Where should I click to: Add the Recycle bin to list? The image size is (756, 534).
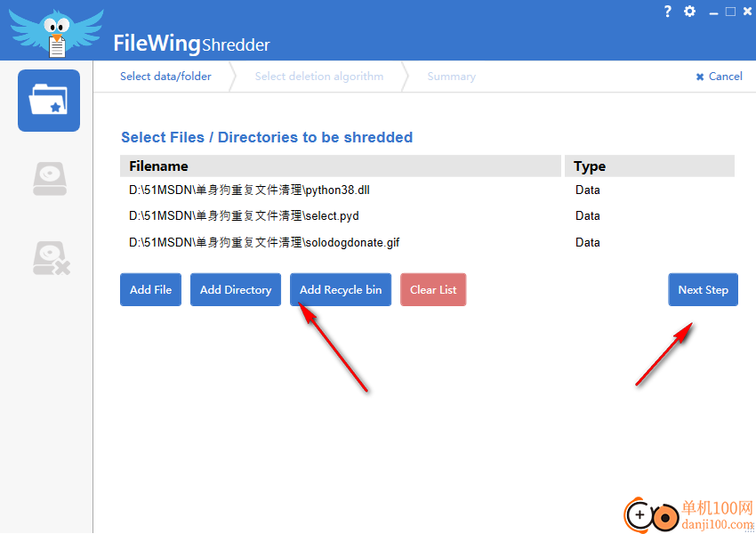point(341,289)
